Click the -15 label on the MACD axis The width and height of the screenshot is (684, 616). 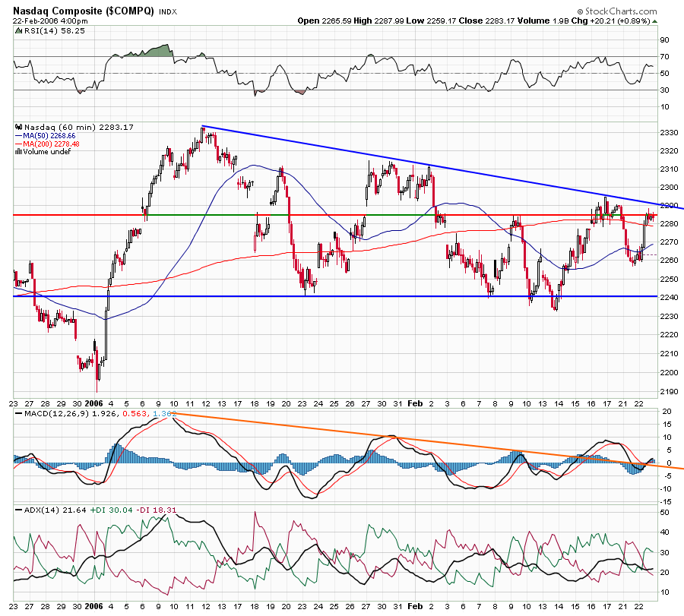coord(665,502)
